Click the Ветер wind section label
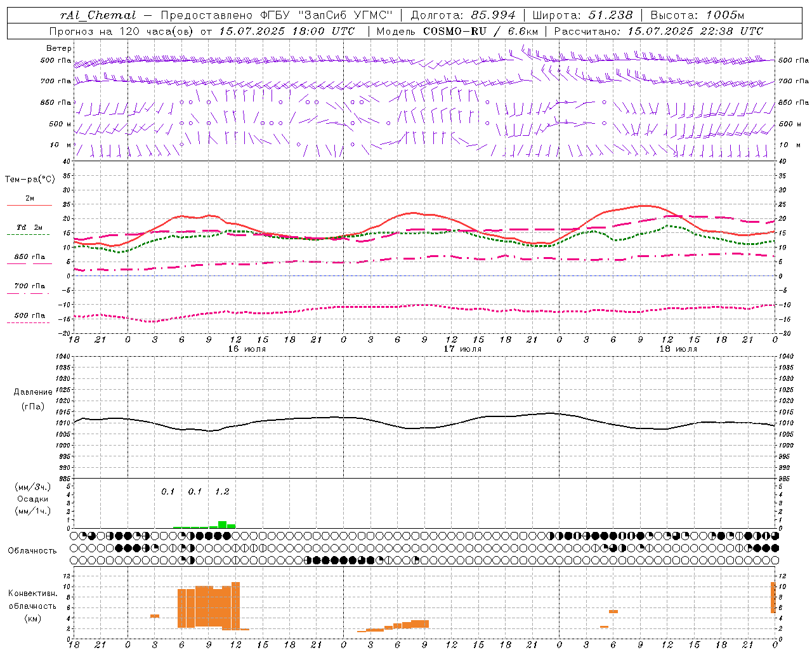Image resolution: width=812 pixels, height=650 pixels. click(59, 48)
